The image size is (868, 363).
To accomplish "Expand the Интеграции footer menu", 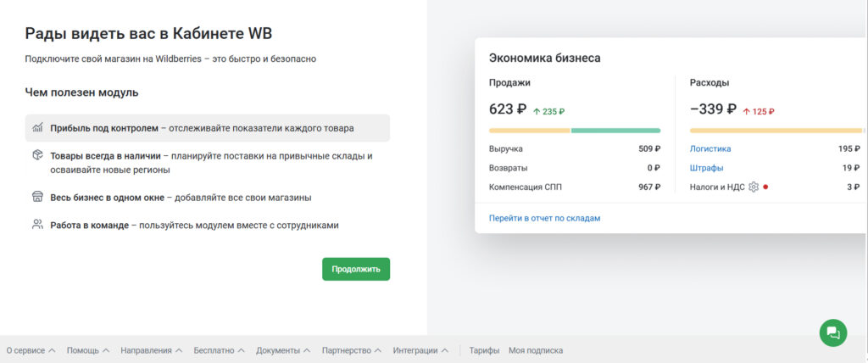I will (x=420, y=351).
